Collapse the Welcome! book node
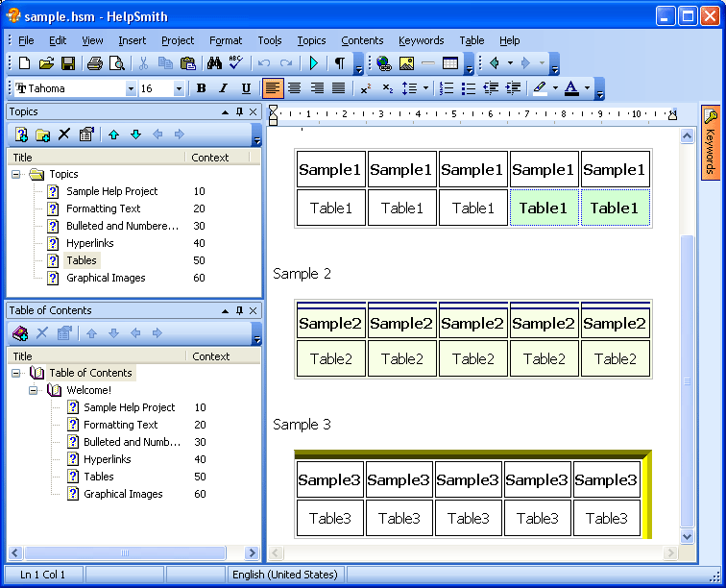The width and height of the screenshot is (726, 588). point(34,390)
